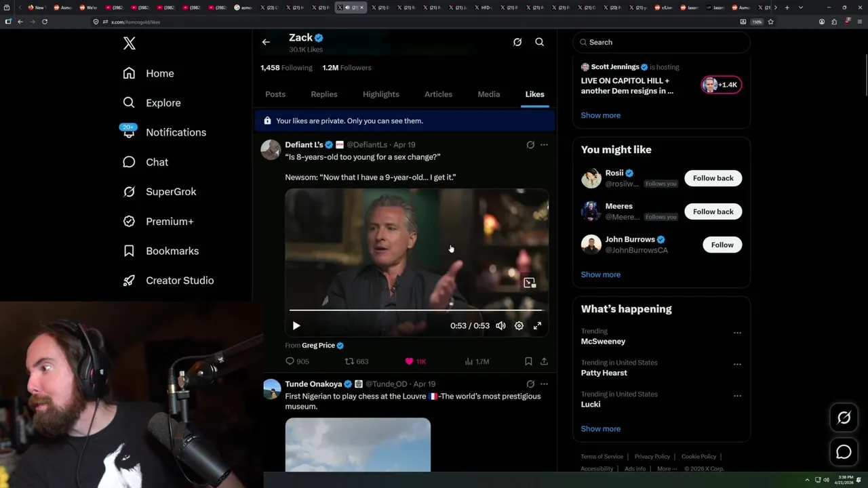Screen dimensions: 868x488
Task: Unlike Defiant L's post (11K)
Action: point(415,362)
